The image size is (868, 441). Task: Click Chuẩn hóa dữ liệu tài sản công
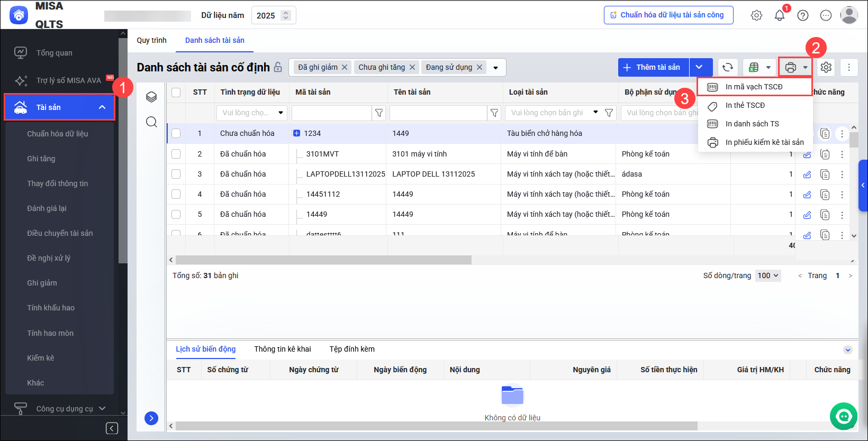[668, 15]
